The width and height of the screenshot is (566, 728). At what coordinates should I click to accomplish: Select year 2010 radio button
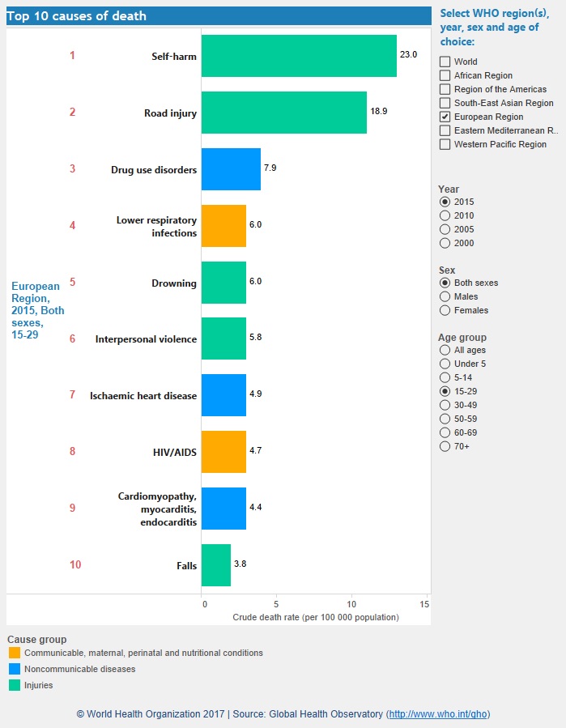coord(445,215)
